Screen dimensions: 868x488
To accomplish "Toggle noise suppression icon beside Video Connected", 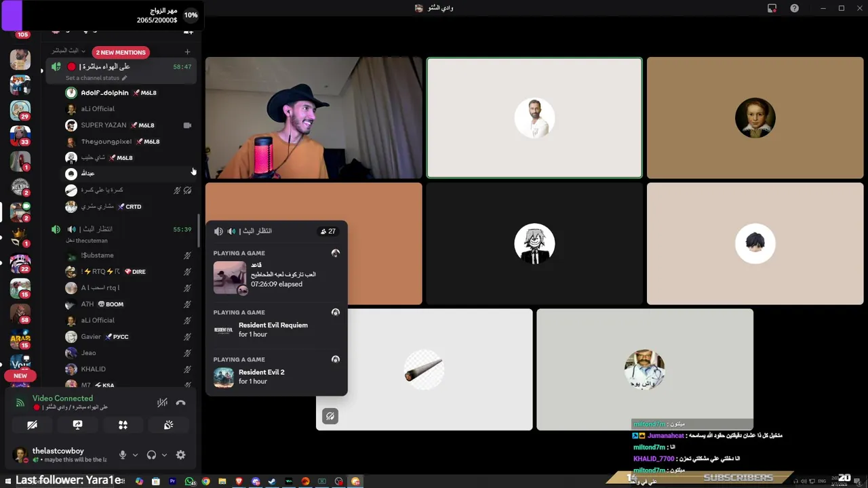I will (x=162, y=403).
